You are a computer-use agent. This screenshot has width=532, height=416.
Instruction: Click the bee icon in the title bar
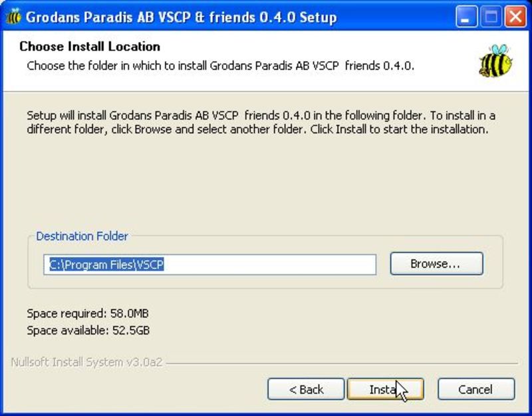tap(11, 17)
